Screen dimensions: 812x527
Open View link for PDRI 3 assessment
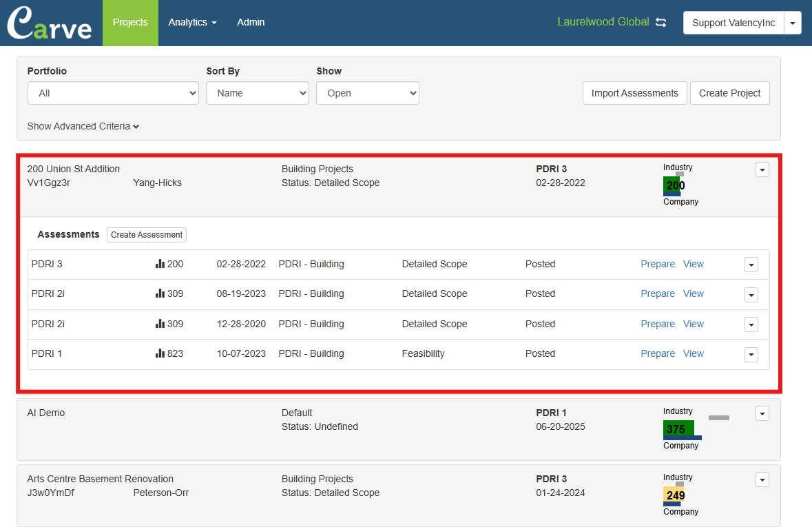[x=693, y=264]
